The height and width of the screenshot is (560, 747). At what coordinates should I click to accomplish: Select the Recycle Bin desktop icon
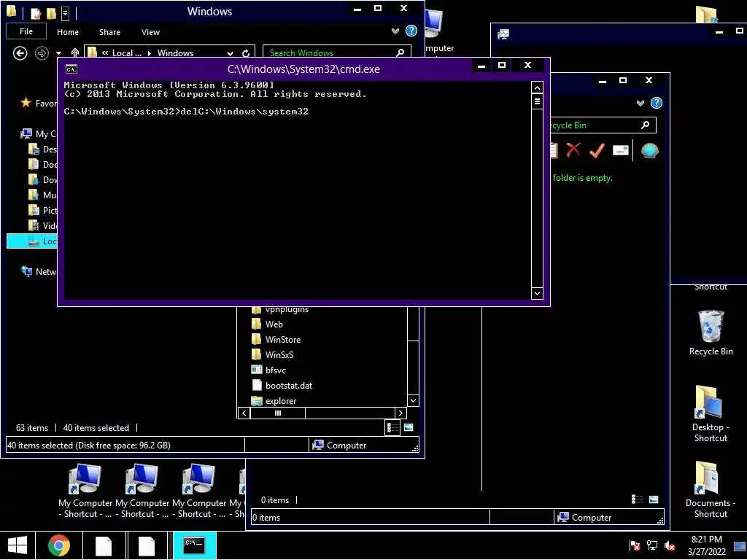(x=711, y=332)
